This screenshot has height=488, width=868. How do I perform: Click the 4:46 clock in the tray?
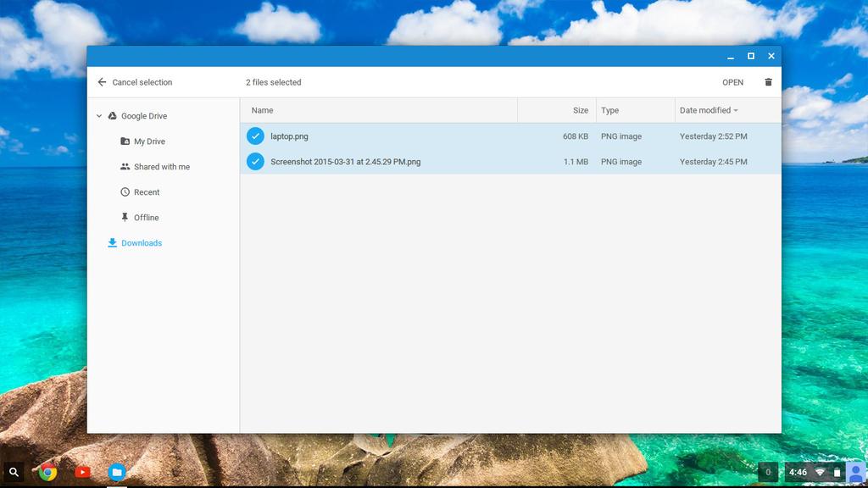798,473
